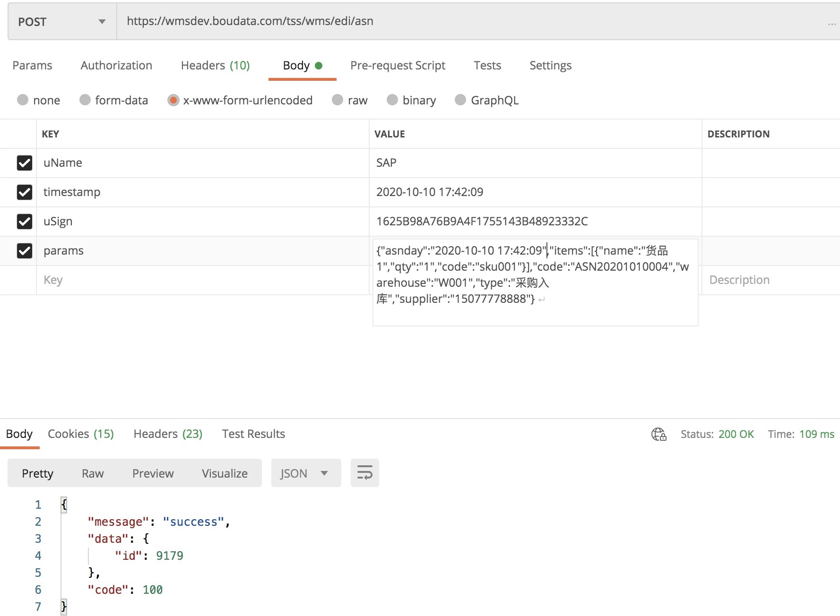Go to the Tests tab
The width and height of the screenshot is (840, 616).
[487, 65]
